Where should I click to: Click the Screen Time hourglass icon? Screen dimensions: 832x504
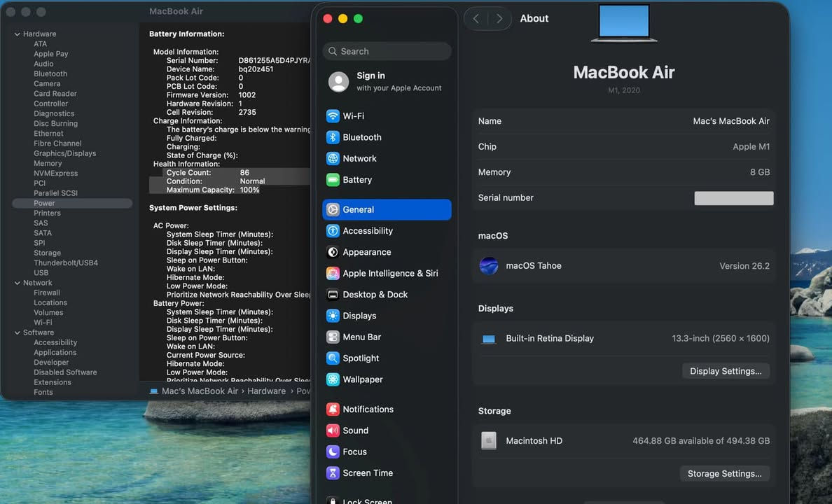coord(333,473)
